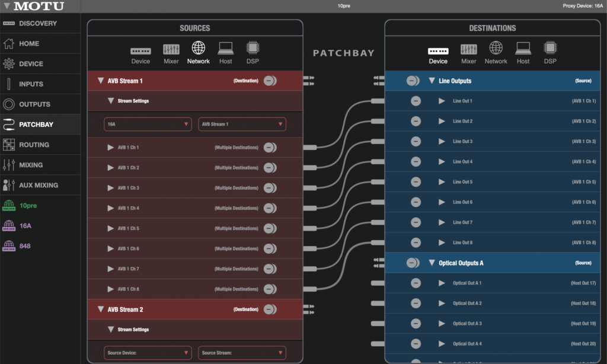The image size is (607, 364).
Task: Open the 16A source device dropdown
Action: (x=148, y=124)
